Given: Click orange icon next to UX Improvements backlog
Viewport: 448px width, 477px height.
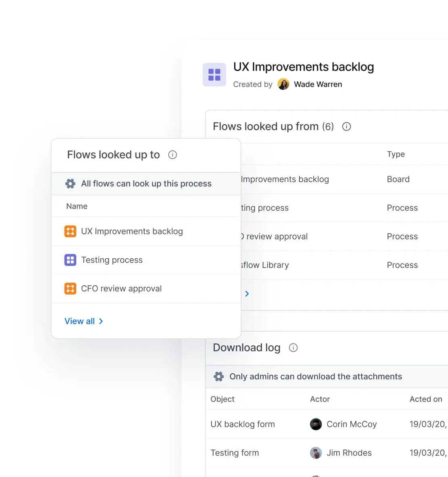Looking at the screenshot, I should point(70,231).
